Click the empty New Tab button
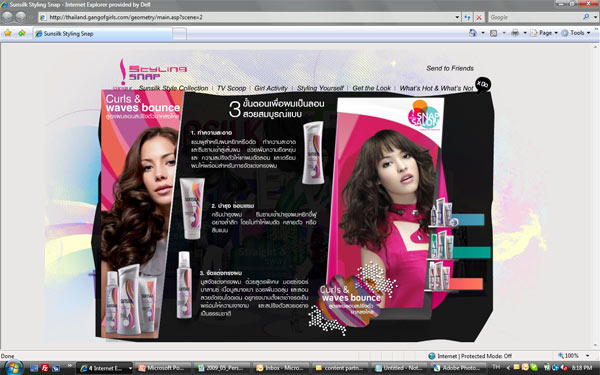Viewport: 600px width, 375px height. point(179,34)
